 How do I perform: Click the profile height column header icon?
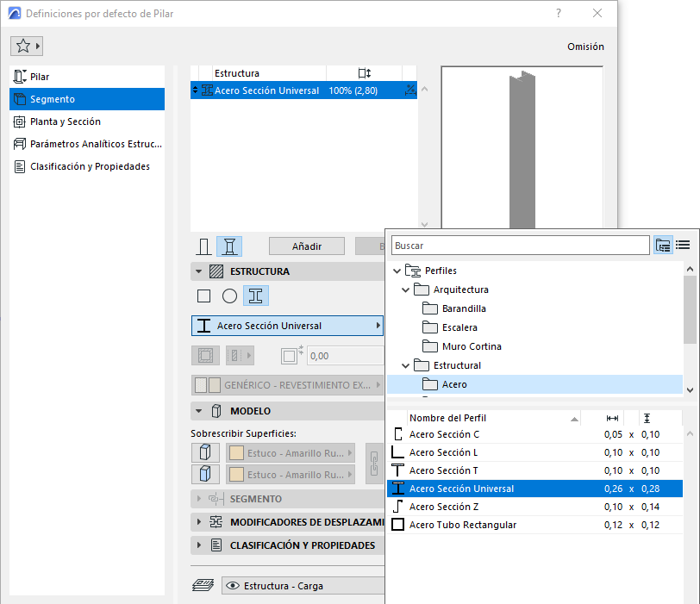click(647, 418)
